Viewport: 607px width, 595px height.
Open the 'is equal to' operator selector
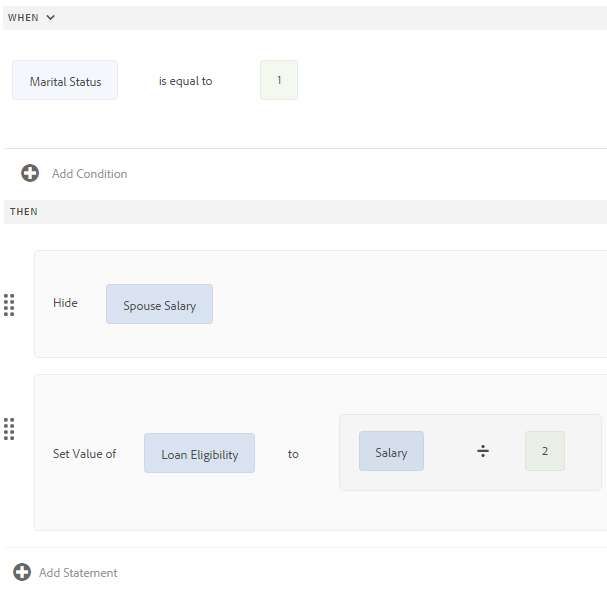pyautogui.click(x=185, y=81)
